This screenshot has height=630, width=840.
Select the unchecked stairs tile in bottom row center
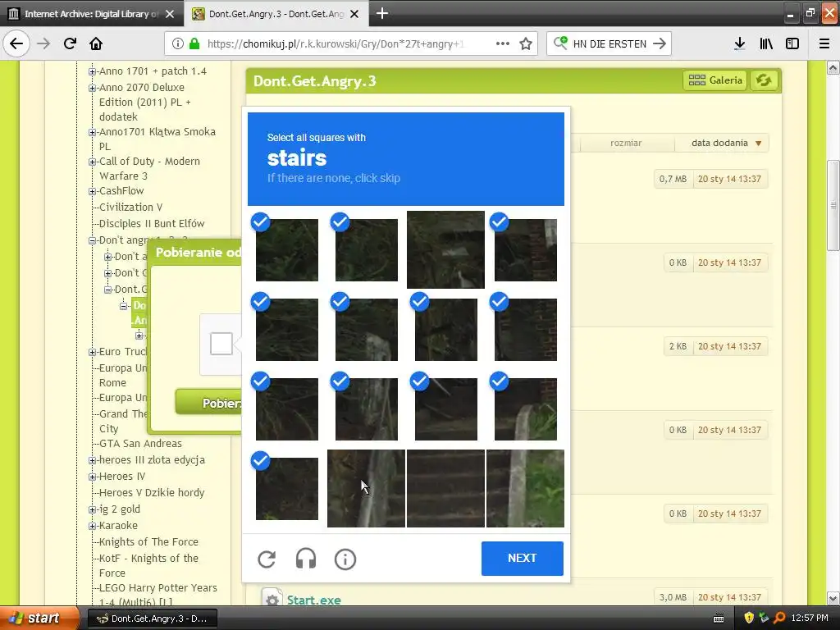tap(445, 489)
